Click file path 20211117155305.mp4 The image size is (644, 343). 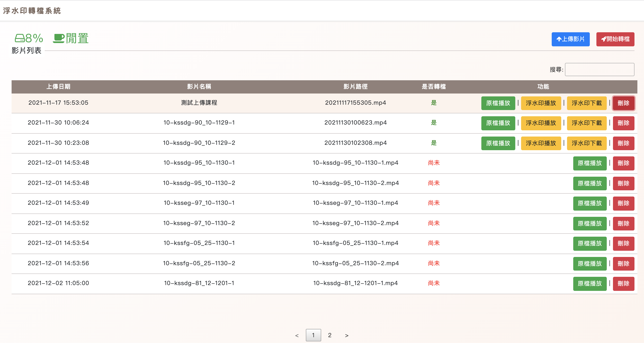pyautogui.click(x=355, y=103)
